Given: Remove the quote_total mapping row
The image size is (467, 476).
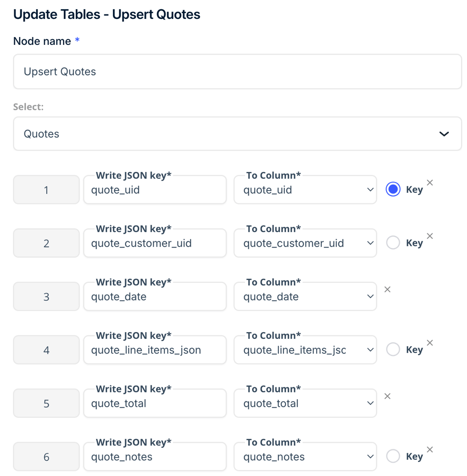Looking at the screenshot, I should point(387,396).
